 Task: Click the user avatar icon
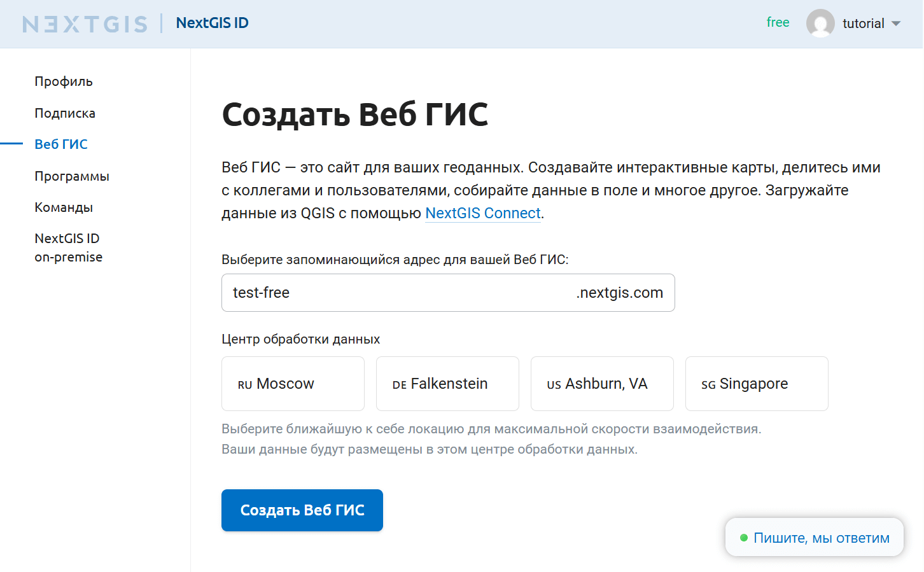coord(820,24)
